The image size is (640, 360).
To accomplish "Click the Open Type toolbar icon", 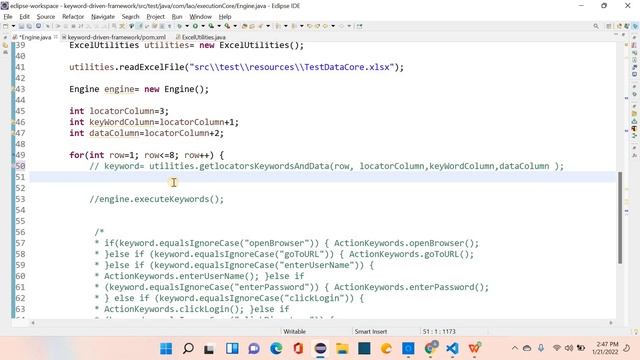I will pos(245,26).
